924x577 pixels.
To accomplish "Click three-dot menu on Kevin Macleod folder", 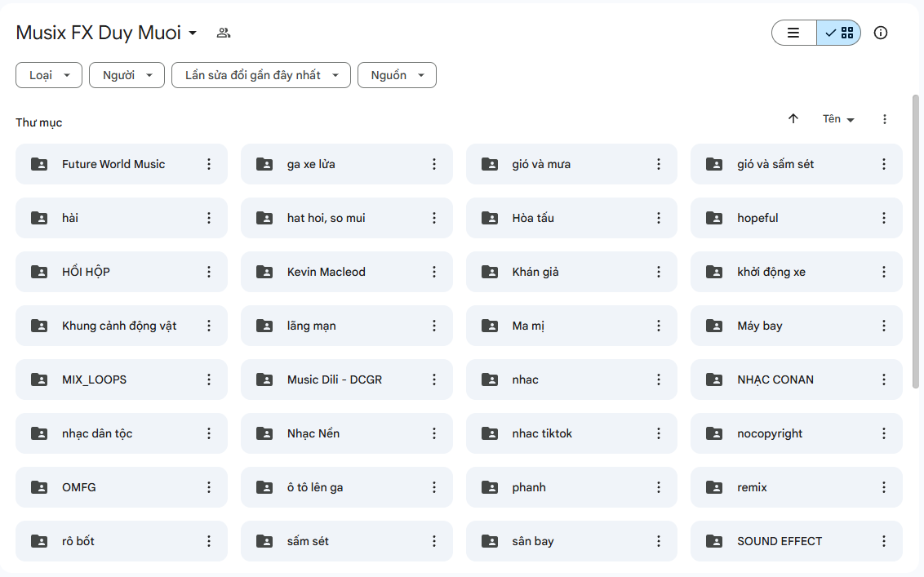I will tap(434, 272).
